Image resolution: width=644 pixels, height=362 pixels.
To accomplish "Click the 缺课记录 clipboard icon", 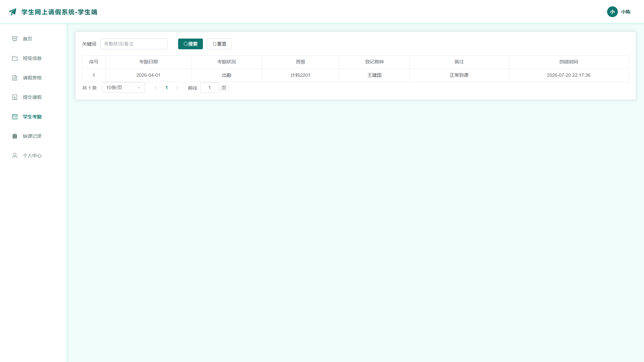I will pyautogui.click(x=15, y=136).
